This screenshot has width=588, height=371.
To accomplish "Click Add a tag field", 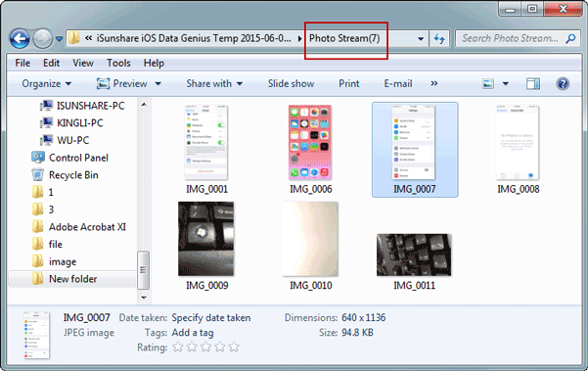I will click(193, 333).
